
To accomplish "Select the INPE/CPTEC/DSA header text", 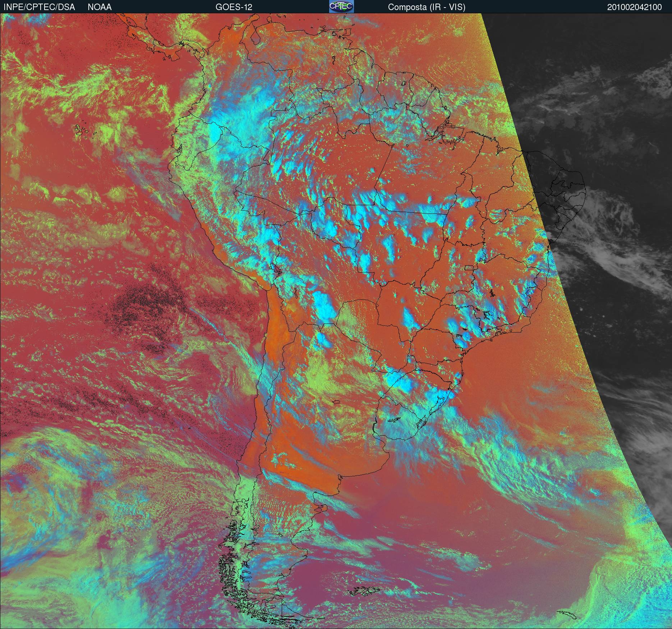I will (x=39, y=7).
